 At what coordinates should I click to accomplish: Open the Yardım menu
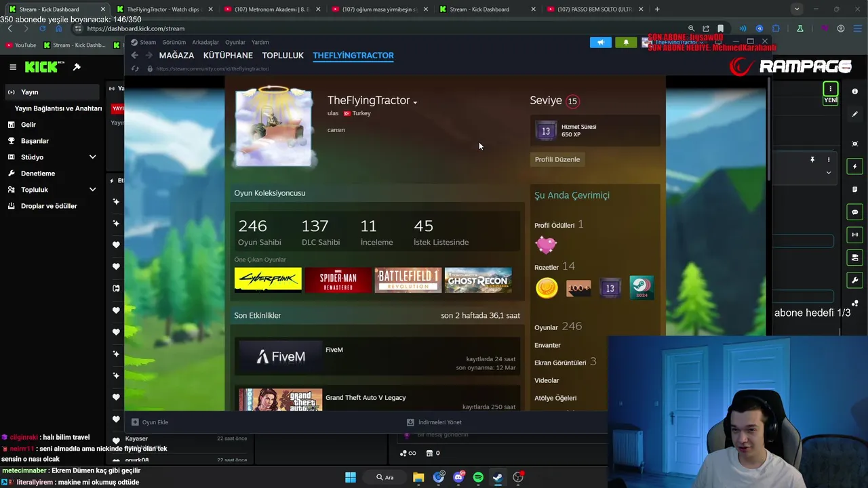click(260, 42)
